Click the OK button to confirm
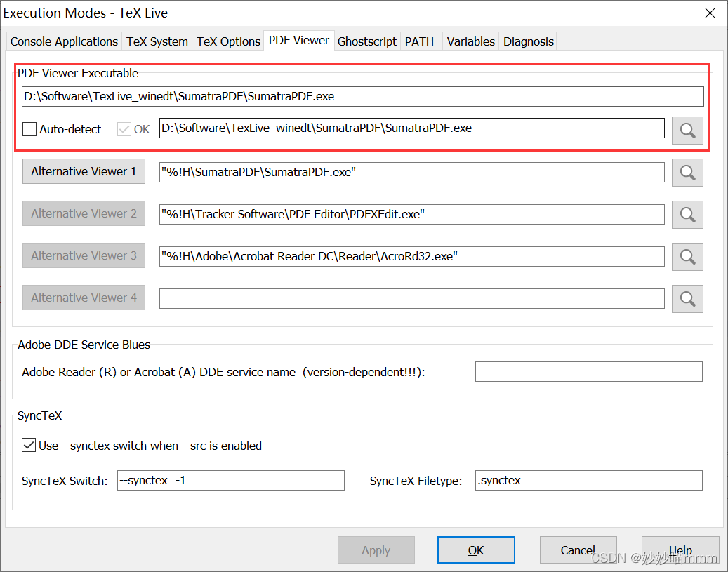Image resolution: width=728 pixels, height=572 pixels. [476, 550]
